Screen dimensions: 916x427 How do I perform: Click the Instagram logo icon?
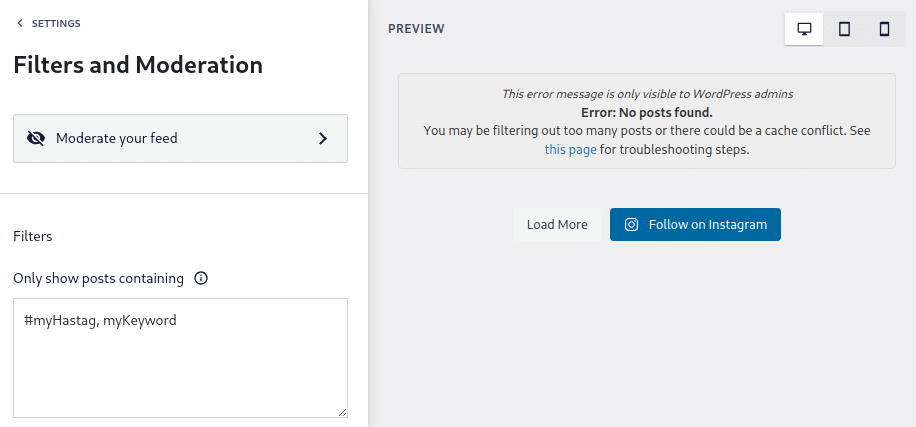coord(631,225)
